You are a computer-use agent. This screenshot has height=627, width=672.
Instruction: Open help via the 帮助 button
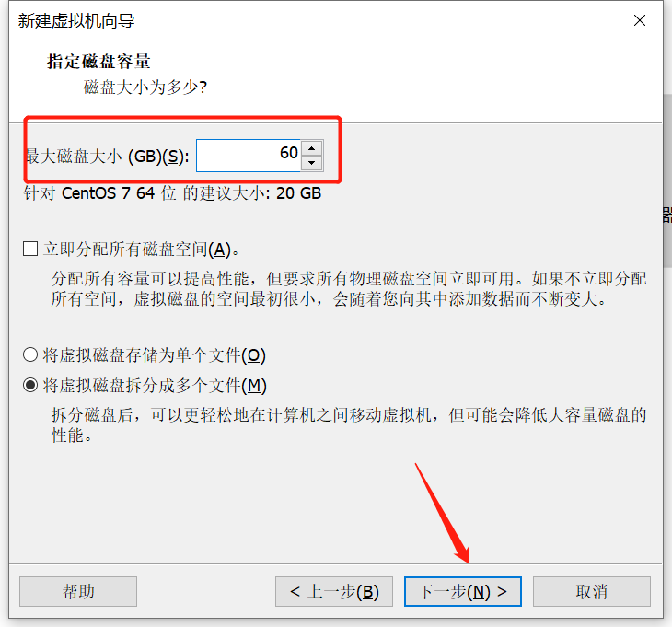click(78, 591)
